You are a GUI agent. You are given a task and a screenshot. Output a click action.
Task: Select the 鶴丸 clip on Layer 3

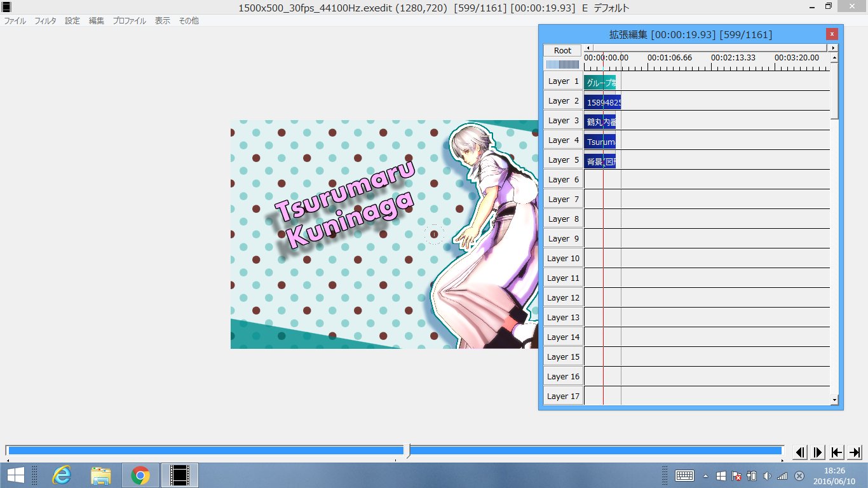point(600,121)
